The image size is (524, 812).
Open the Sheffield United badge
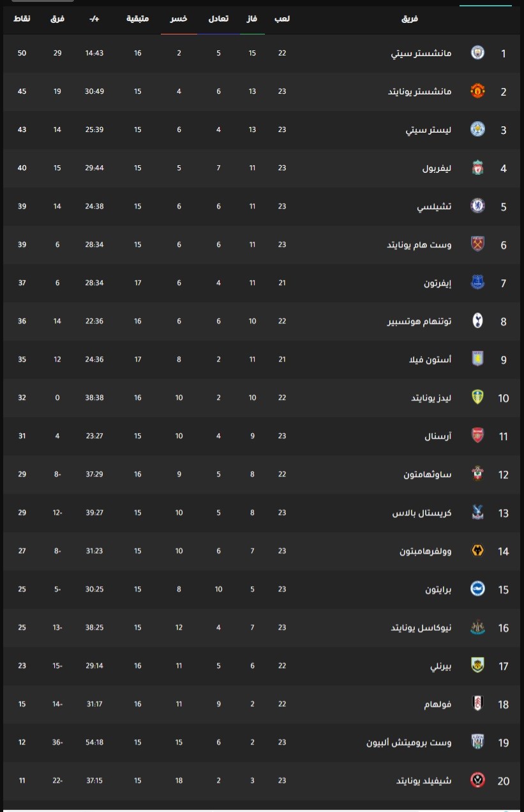click(477, 780)
